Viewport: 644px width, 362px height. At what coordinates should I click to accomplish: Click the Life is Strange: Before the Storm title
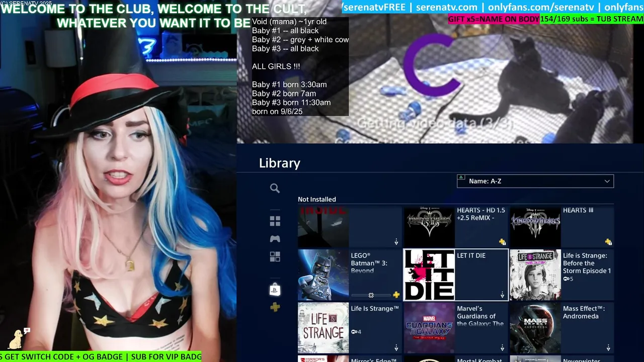(x=587, y=263)
